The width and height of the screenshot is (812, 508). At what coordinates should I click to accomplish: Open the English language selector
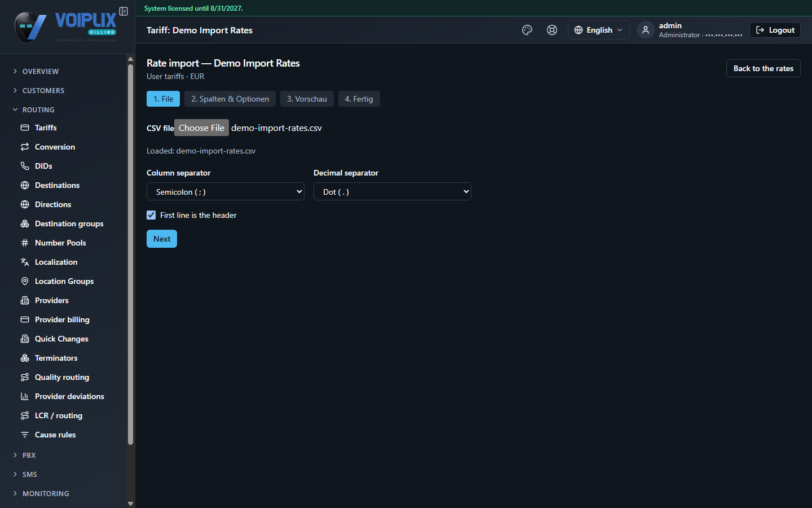(598, 30)
